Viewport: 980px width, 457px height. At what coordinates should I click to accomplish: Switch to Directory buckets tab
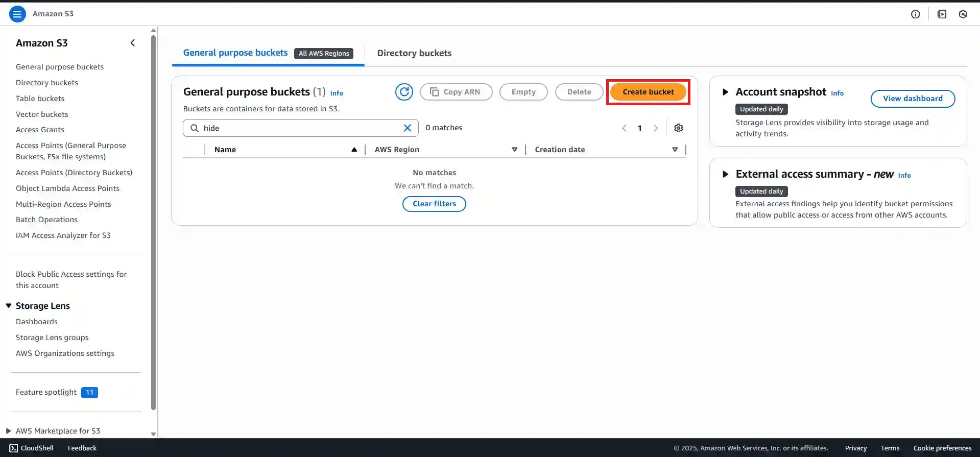[414, 53]
